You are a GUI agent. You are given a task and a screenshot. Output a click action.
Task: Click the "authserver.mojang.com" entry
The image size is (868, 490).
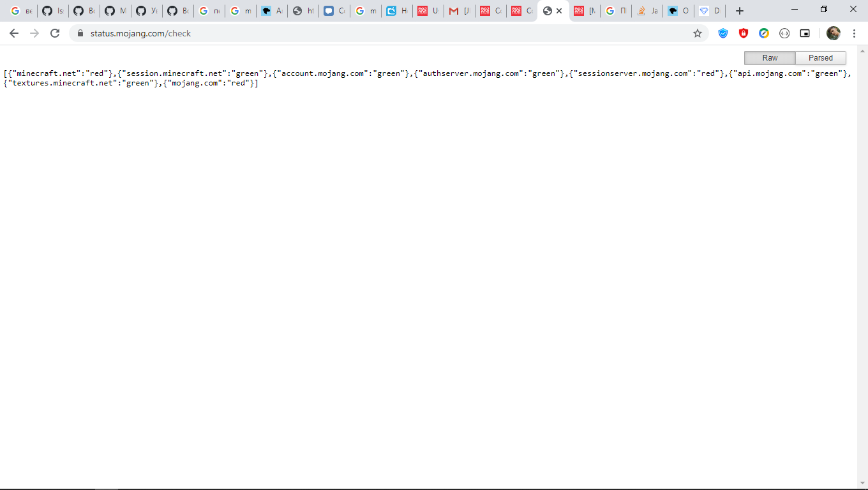click(x=490, y=73)
